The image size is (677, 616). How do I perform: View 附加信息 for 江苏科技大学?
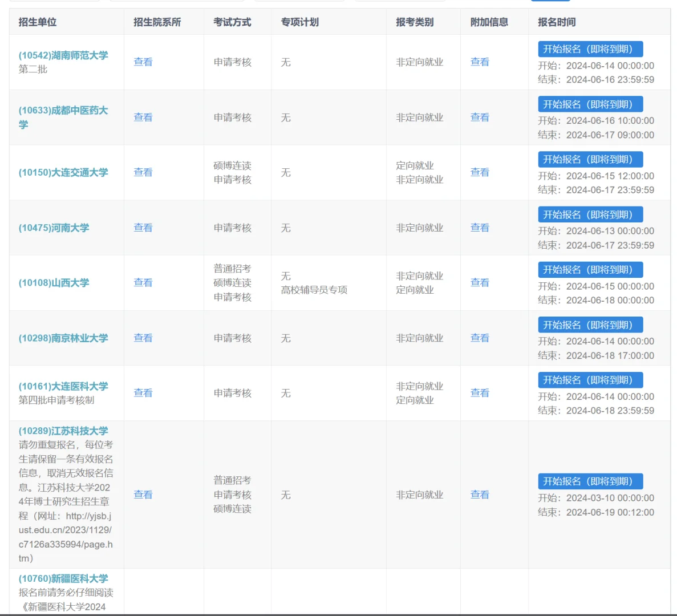pyautogui.click(x=480, y=495)
